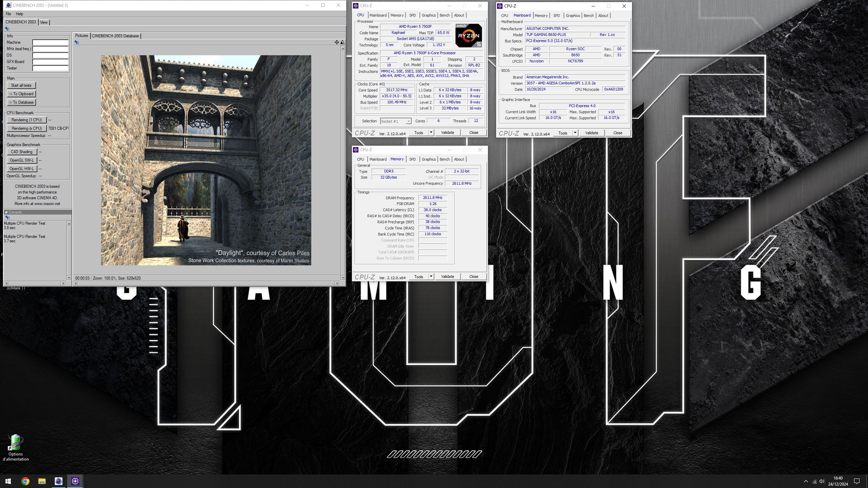Screen dimensions: 868x488
Task: Switch to the View tab in CINEBENCH
Action: tap(44, 22)
